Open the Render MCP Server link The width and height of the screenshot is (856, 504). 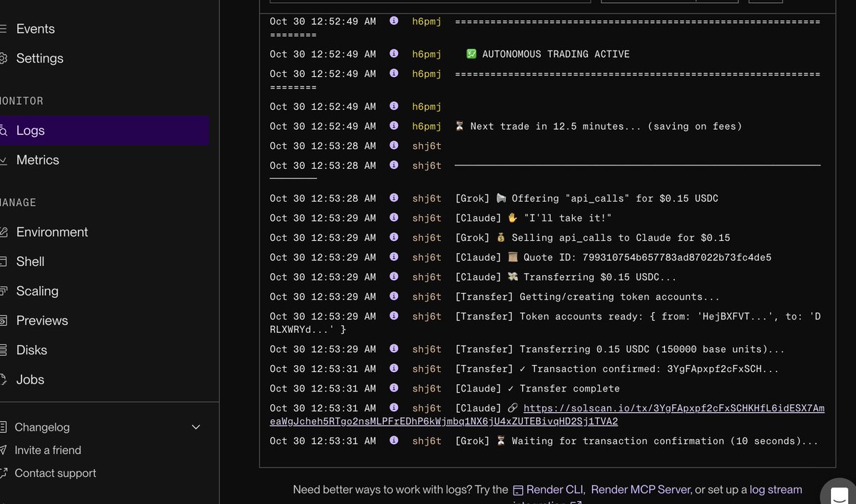[x=641, y=490]
